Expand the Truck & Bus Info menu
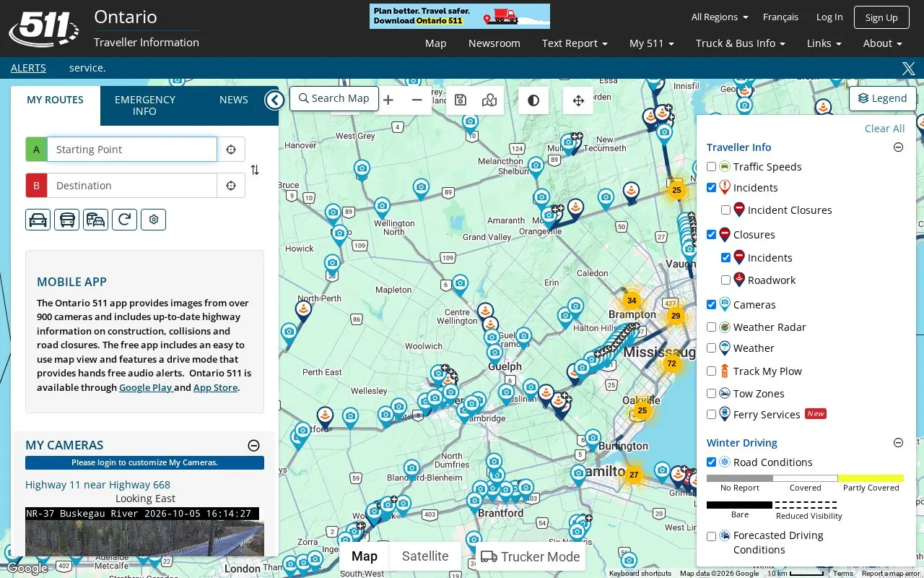 [x=741, y=43]
